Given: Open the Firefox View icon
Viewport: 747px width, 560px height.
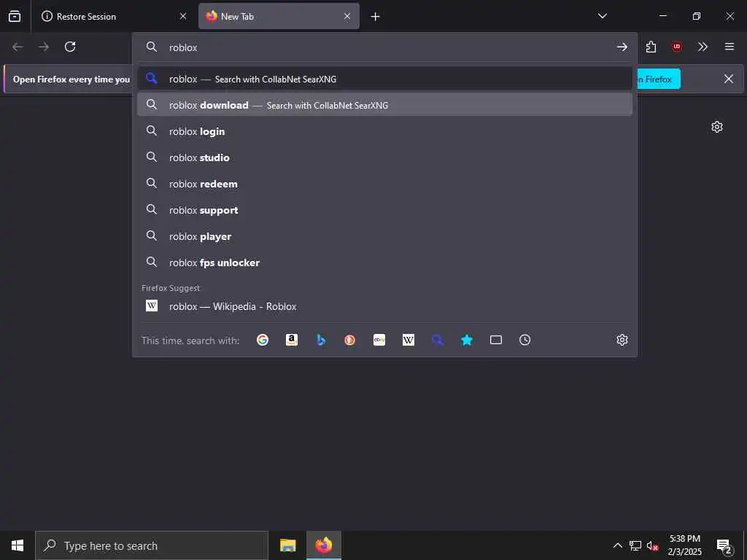Looking at the screenshot, I should [x=15, y=16].
